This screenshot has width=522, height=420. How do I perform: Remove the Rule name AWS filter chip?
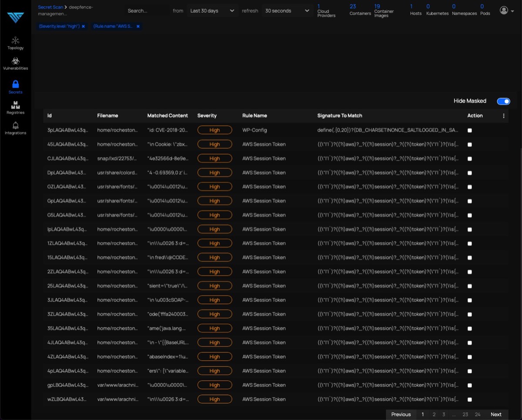point(138,27)
